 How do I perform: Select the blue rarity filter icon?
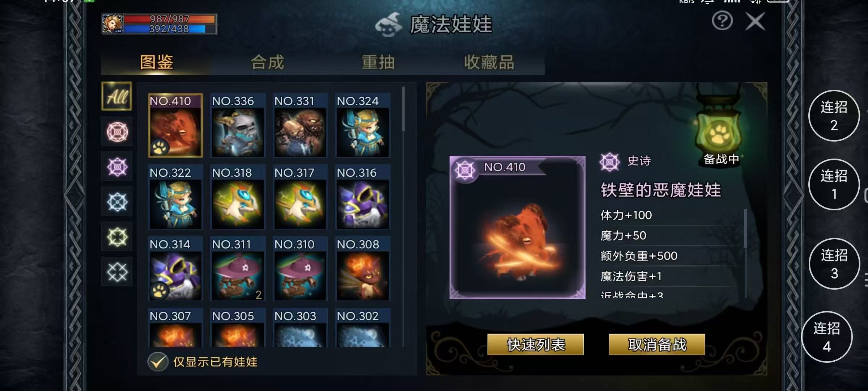(117, 202)
